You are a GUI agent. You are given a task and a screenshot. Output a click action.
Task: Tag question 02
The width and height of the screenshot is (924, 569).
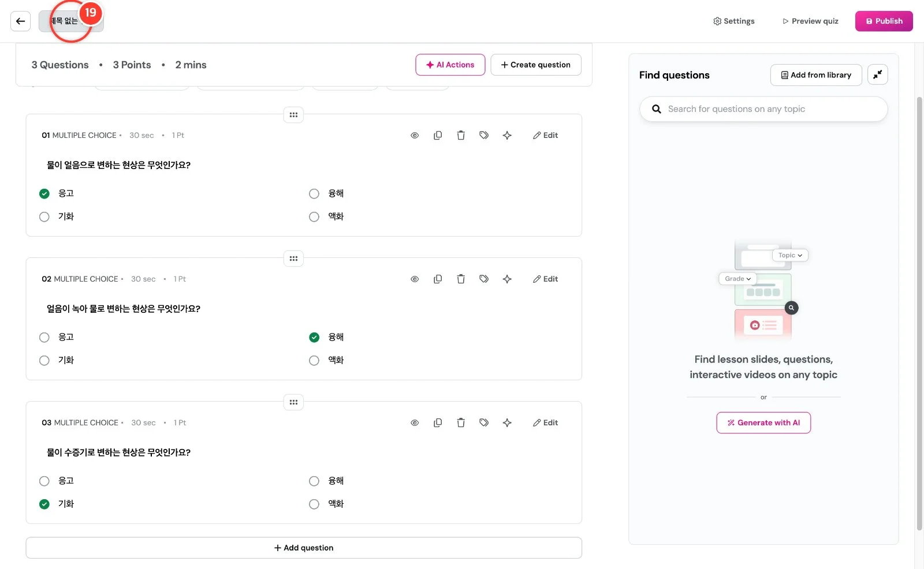coord(484,279)
